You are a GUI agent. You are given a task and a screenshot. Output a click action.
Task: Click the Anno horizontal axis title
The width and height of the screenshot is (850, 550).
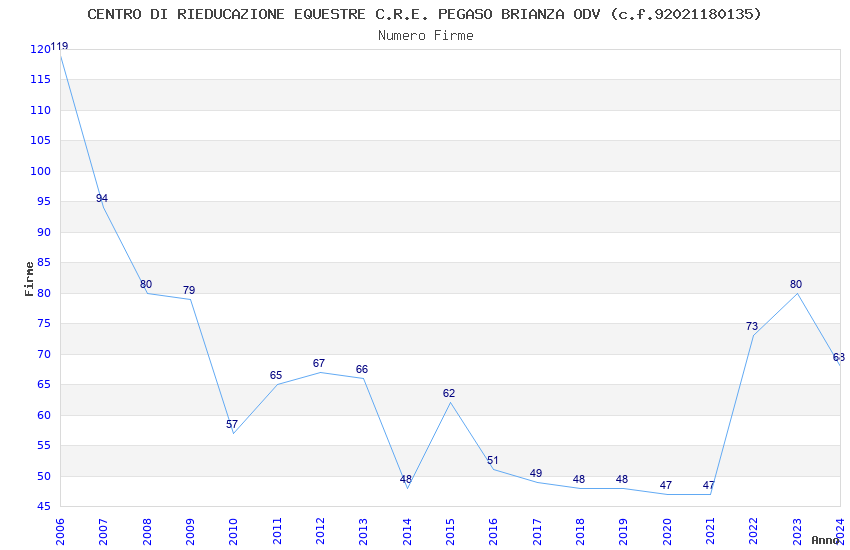tap(825, 540)
